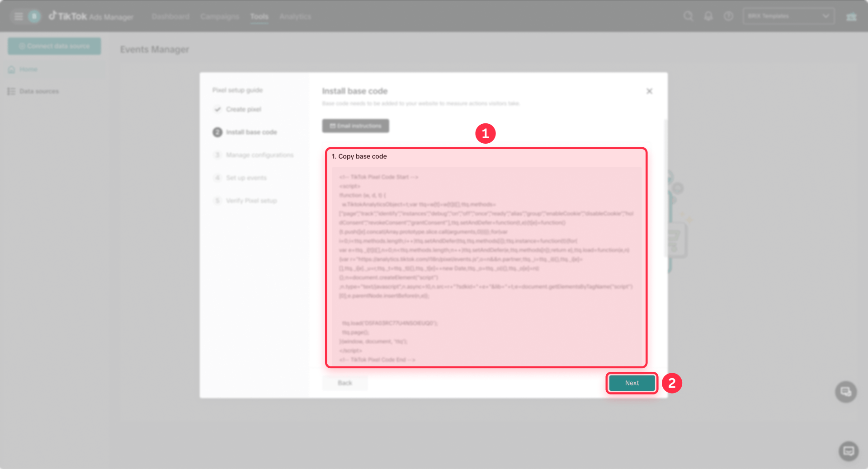
Task: Open the help question mark icon
Action: tap(728, 16)
